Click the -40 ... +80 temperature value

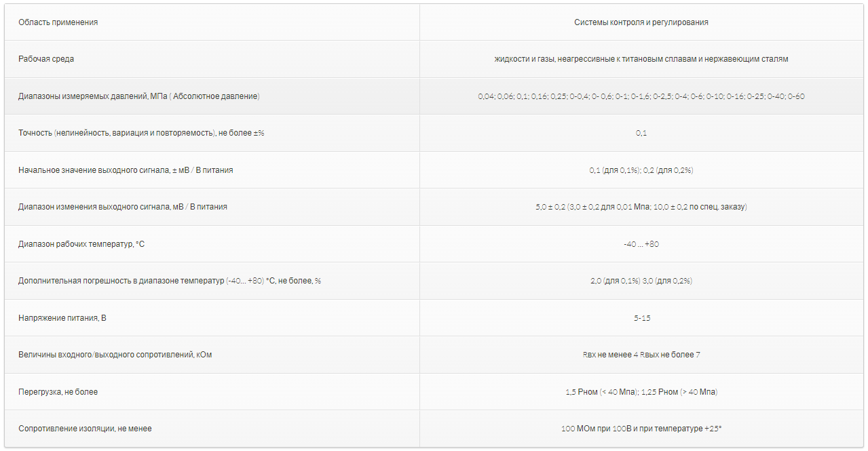(x=641, y=244)
